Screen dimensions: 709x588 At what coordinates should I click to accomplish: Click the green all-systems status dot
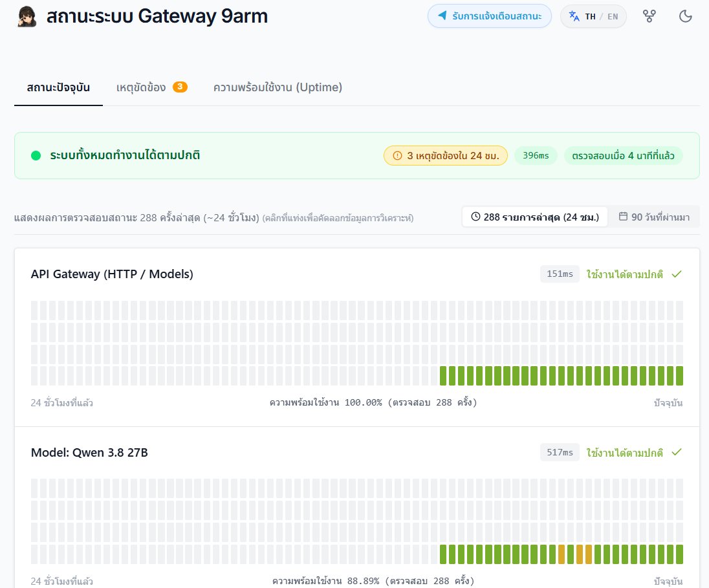[x=36, y=156]
